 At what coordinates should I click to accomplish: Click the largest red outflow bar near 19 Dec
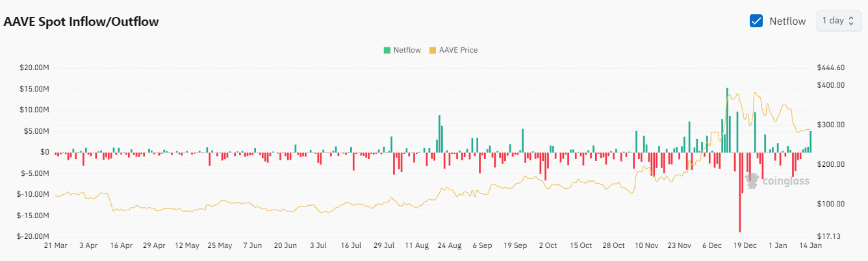click(739, 192)
